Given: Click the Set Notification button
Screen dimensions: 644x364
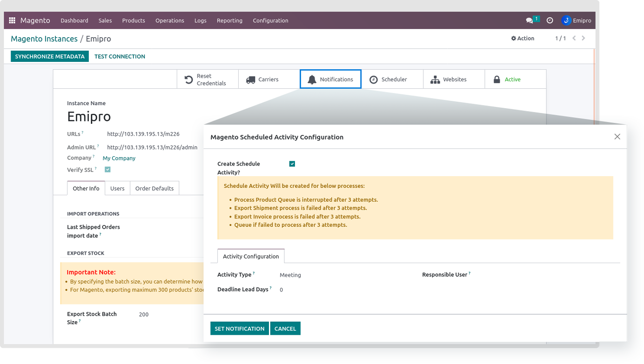Looking at the screenshot, I should [x=239, y=328].
